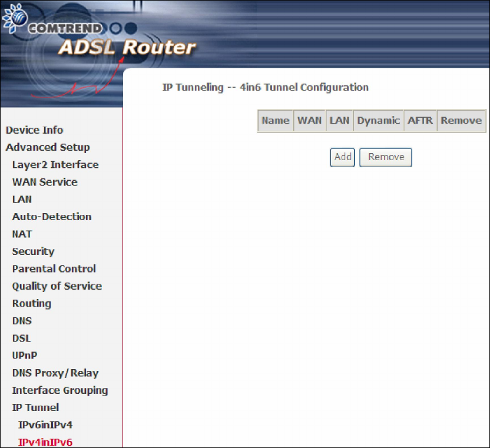The width and height of the screenshot is (490, 448).
Task: Click the Name column header
Action: 275,121
